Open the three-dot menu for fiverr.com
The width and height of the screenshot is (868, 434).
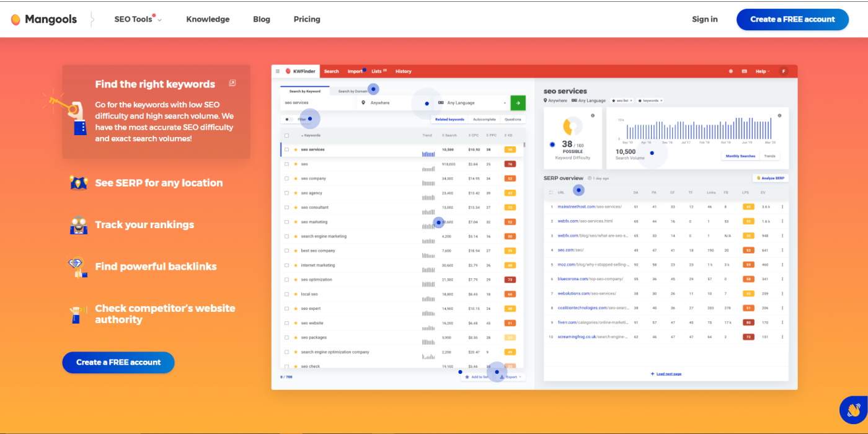tap(782, 322)
